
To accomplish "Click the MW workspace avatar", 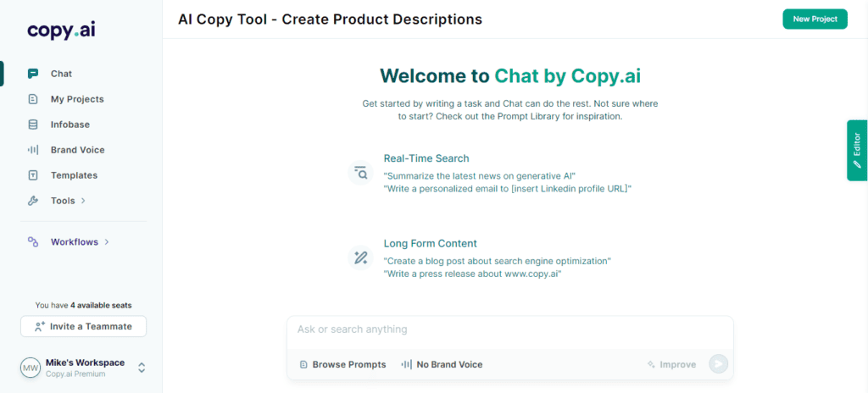I will [x=30, y=367].
